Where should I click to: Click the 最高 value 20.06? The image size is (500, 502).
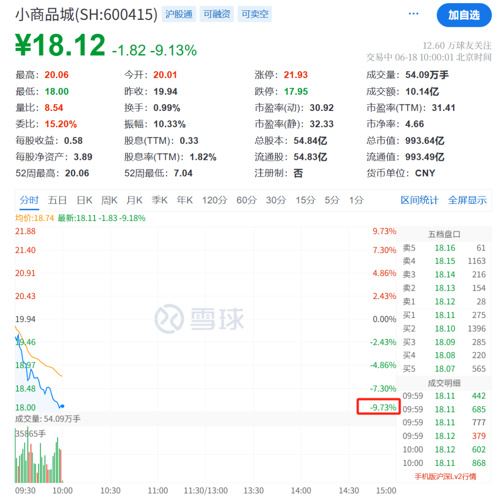[57, 75]
